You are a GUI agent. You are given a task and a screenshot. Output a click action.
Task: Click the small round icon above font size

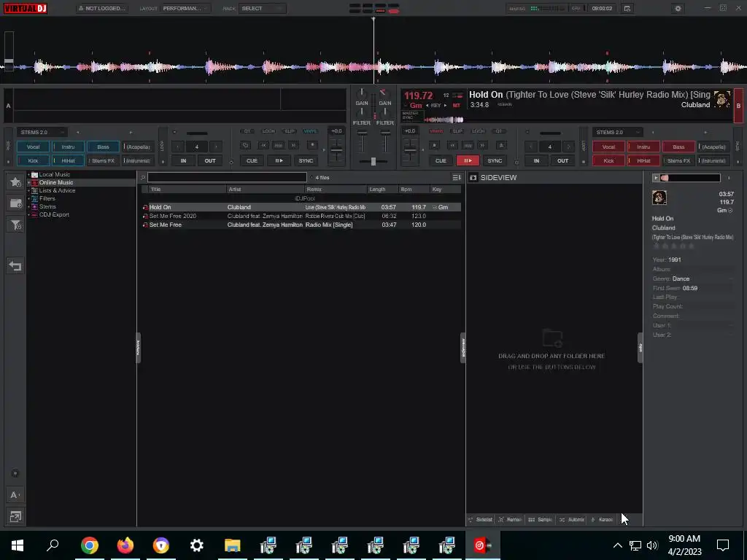[15, 473]
